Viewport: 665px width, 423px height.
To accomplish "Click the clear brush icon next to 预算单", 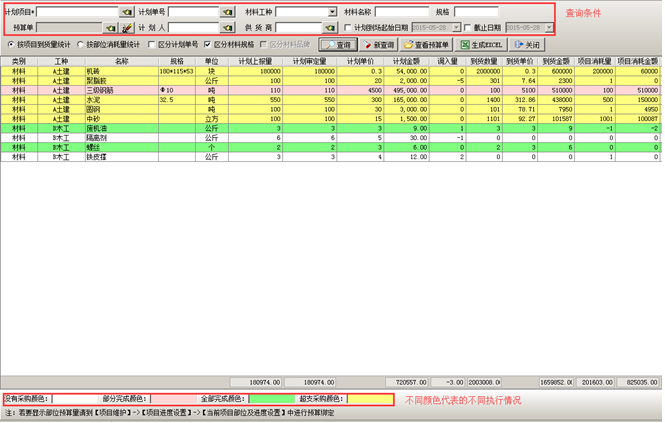I will (127, 28).
